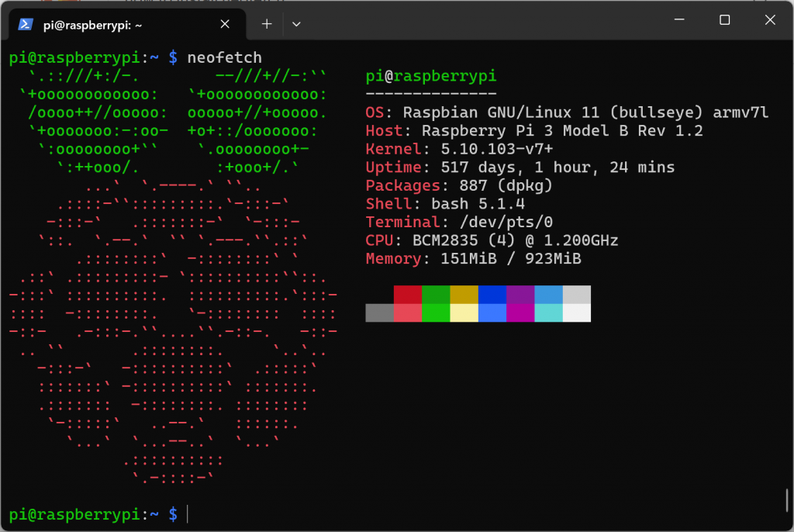Click the PowerShell icon in the tab
794x532 pixels.
coord(25,23)
